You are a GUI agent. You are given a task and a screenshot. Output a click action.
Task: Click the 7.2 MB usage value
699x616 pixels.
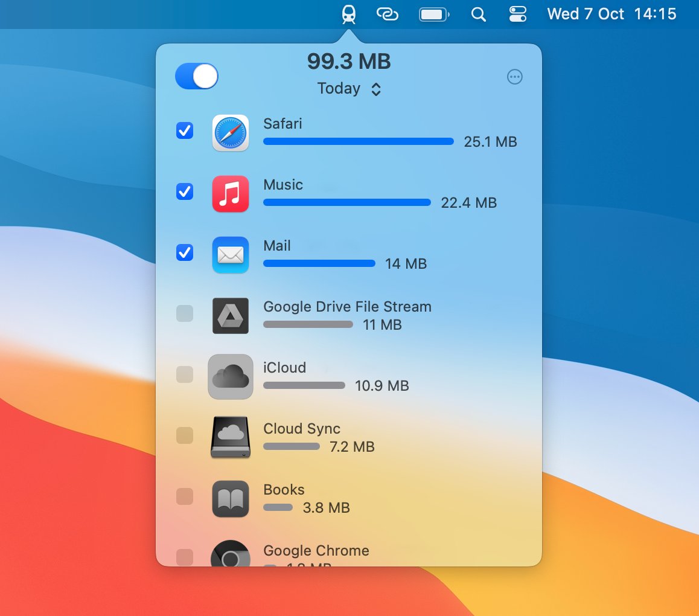(x=352, y=447)
